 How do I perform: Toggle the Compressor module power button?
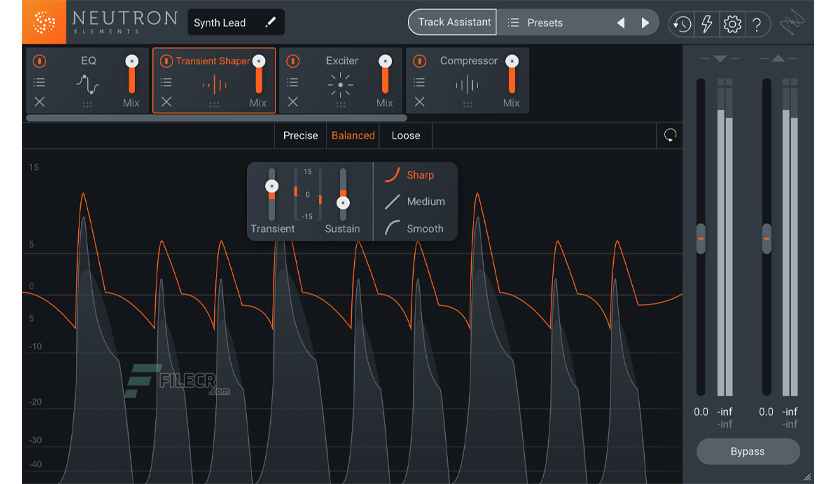[x=420, y=61]
